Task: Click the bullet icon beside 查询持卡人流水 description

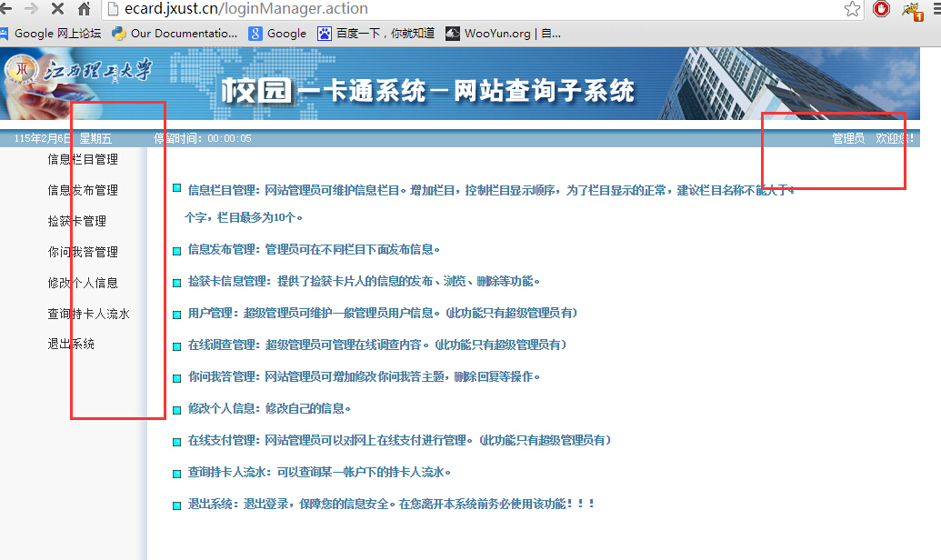Action: point(177,475)
